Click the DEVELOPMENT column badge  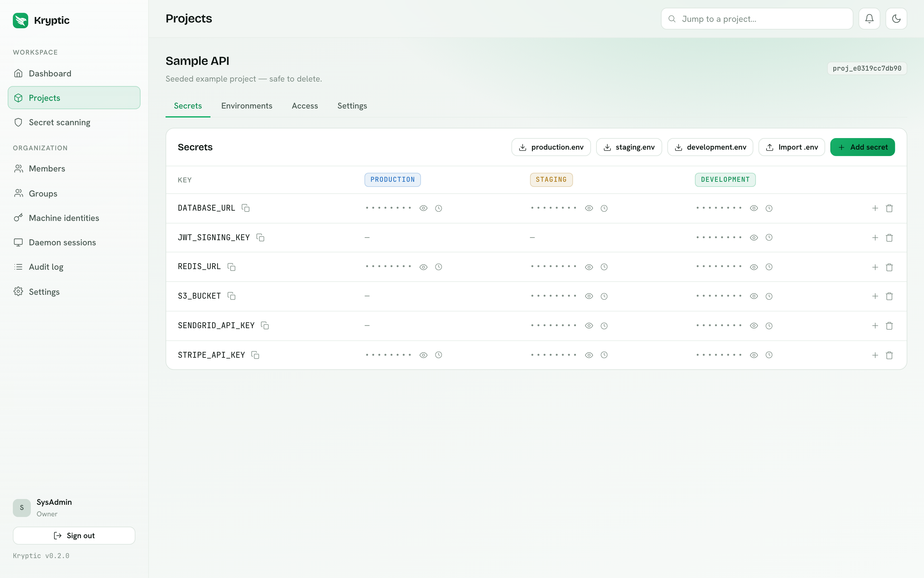coord(725,180)
